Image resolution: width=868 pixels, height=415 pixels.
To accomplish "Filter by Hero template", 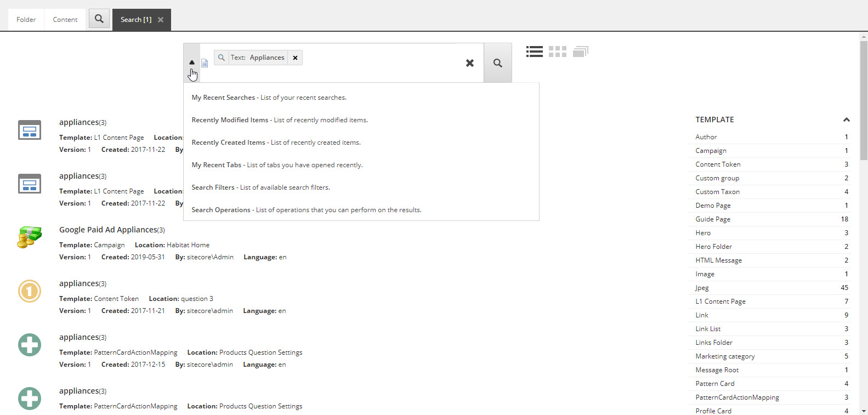I will 770,233.
